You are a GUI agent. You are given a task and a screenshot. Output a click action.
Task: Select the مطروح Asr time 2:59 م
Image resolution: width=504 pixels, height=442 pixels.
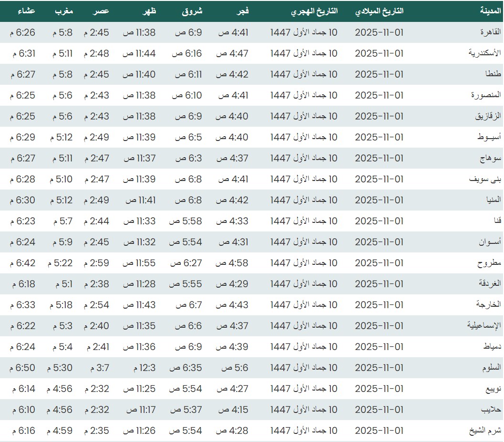tap(96, 263)
